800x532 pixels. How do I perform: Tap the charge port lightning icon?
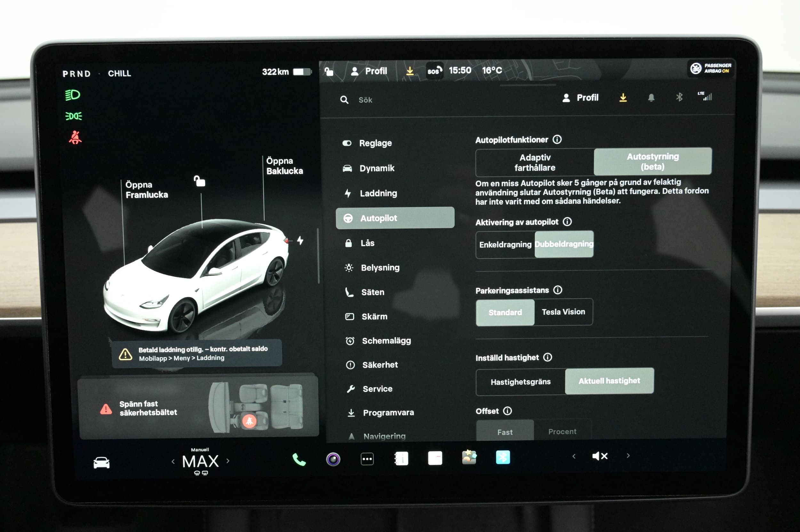point(300,241)
